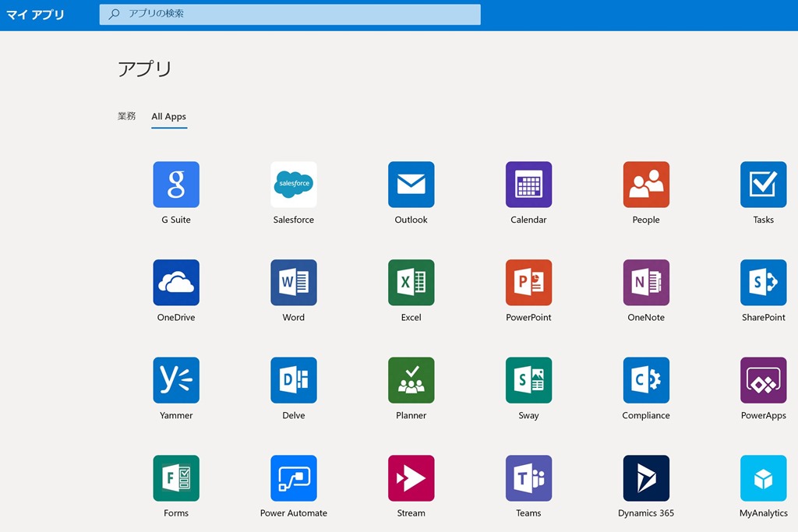Screen dimensions: 798x532
Task: Launch Excel from the app grid
Action: coord(411,282)
